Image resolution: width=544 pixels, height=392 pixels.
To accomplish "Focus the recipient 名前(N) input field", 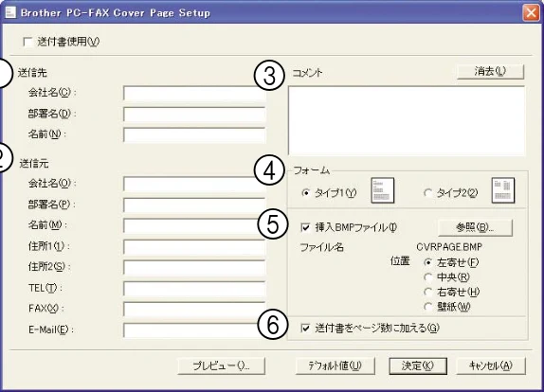I will tap(194, 135).
